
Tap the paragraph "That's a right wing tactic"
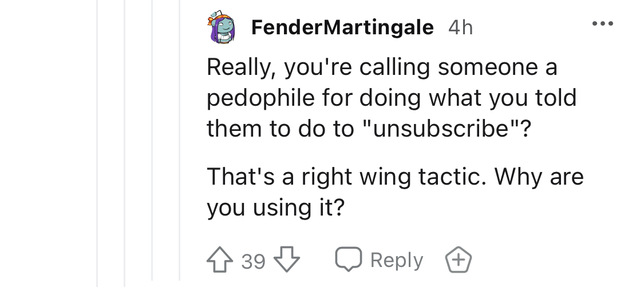coord(395,192)
